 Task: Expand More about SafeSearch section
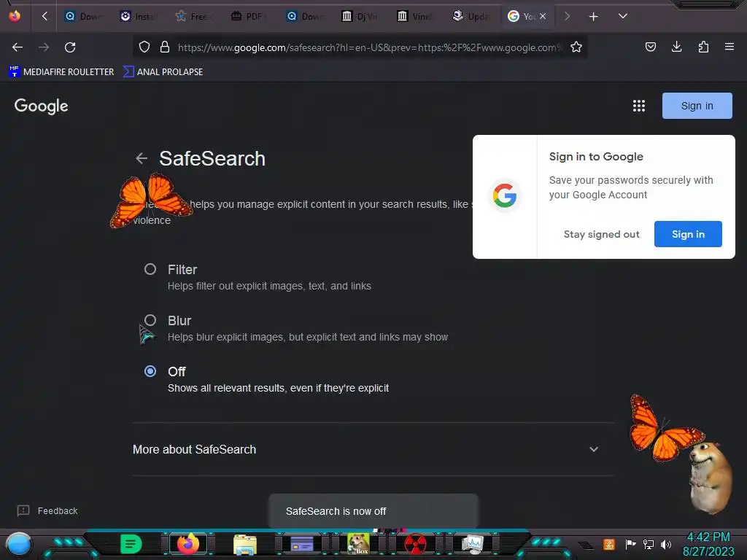[x=373, y=449]
